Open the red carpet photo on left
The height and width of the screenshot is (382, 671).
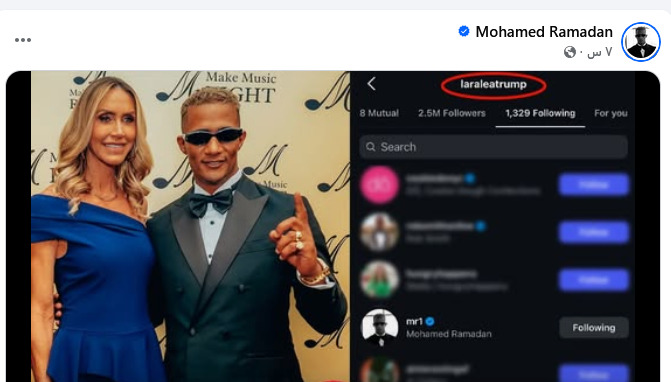pos(190,226)
